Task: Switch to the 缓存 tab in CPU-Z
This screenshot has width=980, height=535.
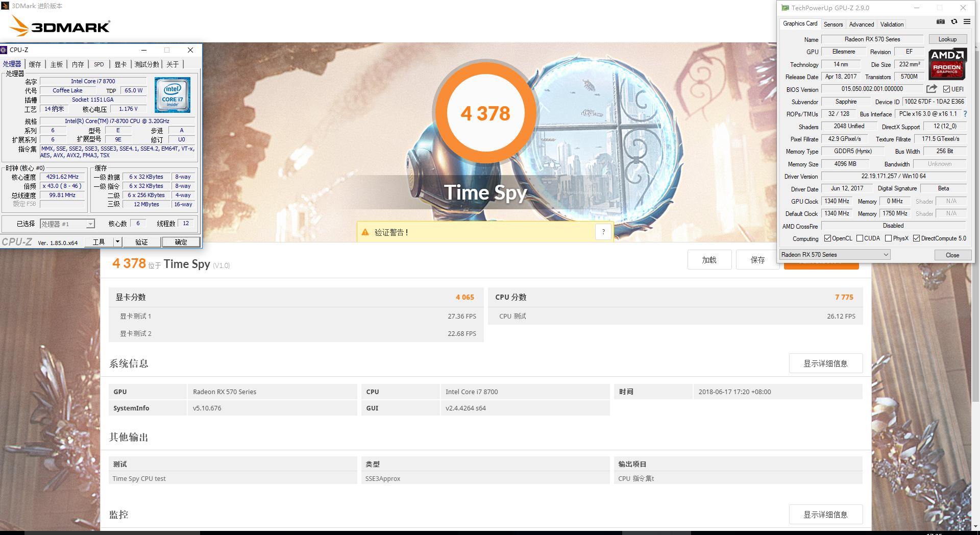Action: pos(35,64)
